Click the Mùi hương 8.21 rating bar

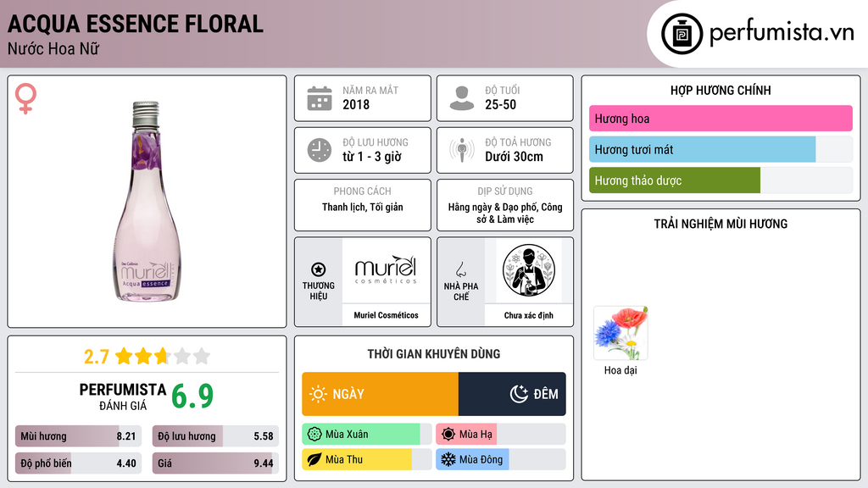(x=78, y=436)
